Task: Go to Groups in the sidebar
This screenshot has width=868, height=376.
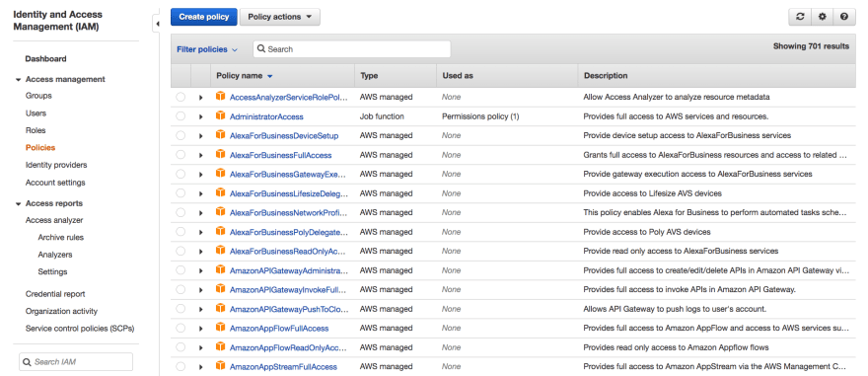Action: click(x=38, y=96)
